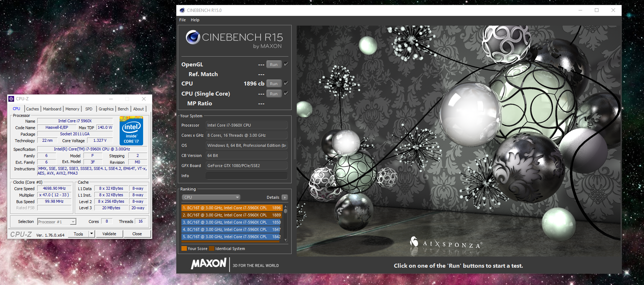Click the Intel Core i7 logo in CPU-Z
Image resolution: width=644 pixels, height=285 pixels.
click(131, 131)
